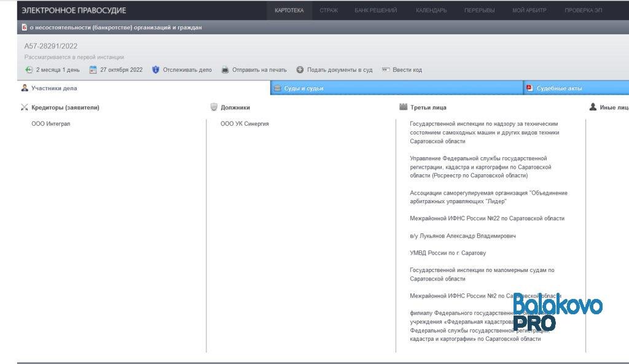629x364 pixels.
Task: Click Рассматривается в первой инстанции status text
Action: (74, 57)
